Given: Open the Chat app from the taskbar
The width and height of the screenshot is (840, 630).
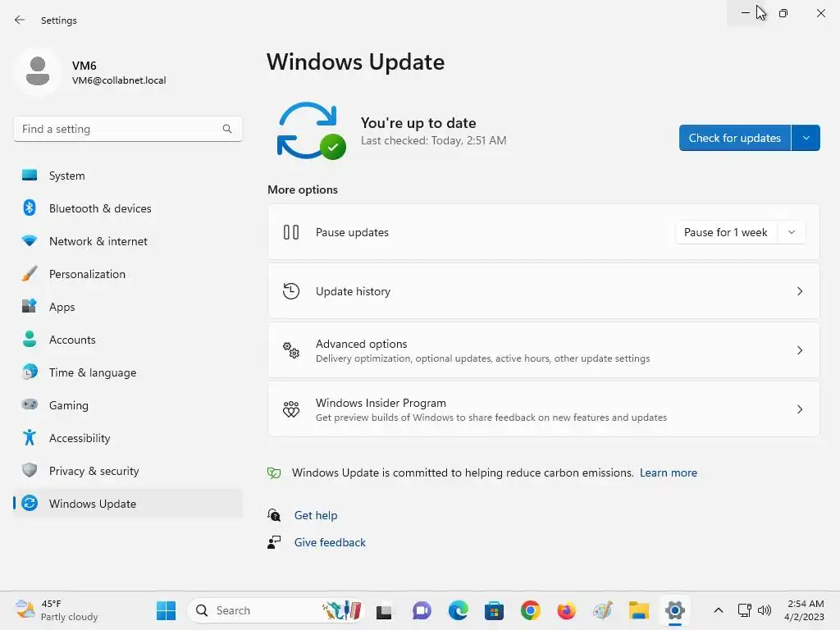Looking at the screenshot, I should (422, 610).
